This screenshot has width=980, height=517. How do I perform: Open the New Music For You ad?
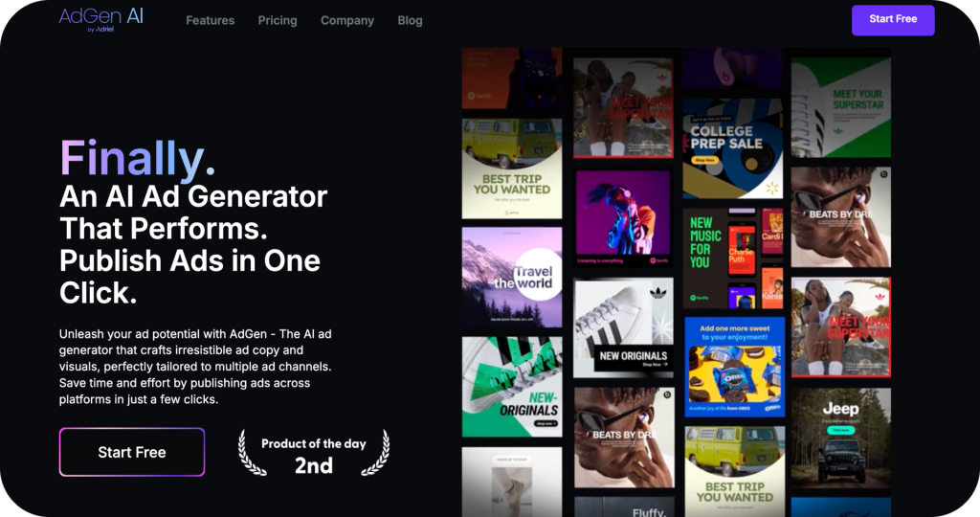(732, 258)
